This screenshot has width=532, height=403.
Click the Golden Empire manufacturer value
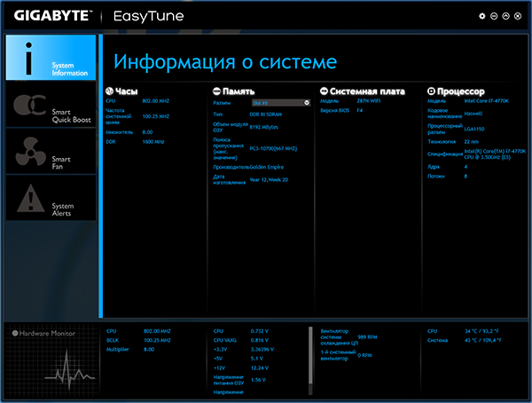[267, 167]
